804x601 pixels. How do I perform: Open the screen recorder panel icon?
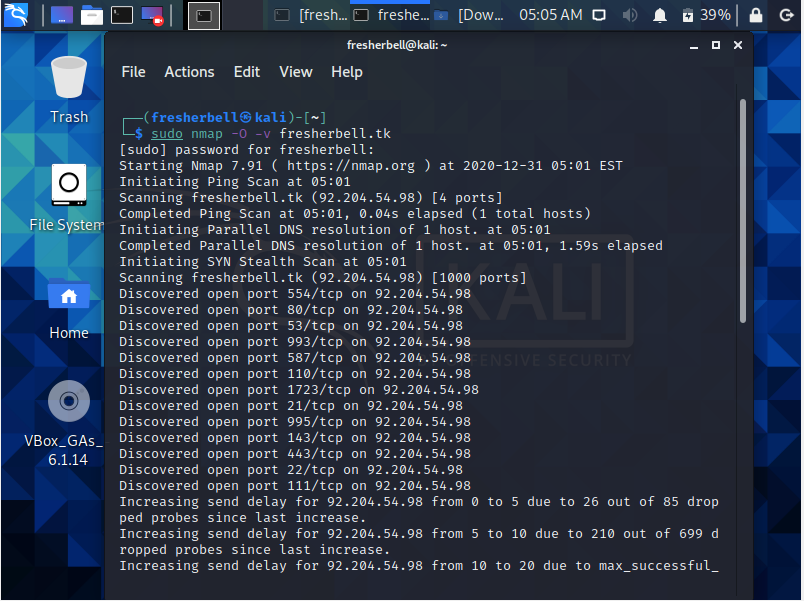(x=152, y=15)
